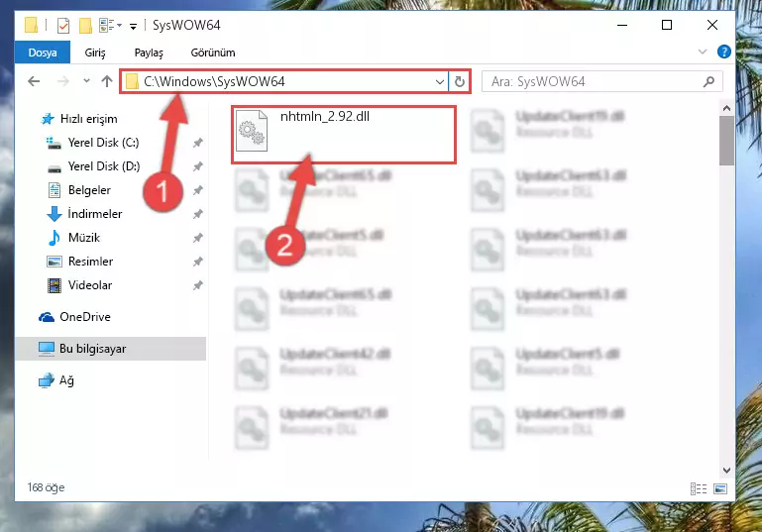
Task: Go back with the left arrow
Action: tap(34, 81)
